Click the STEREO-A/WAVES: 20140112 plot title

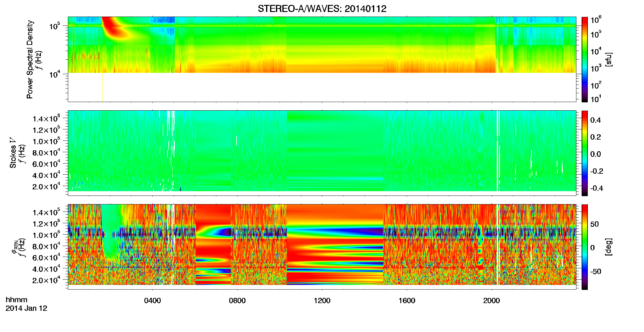[x=322, y=9]
